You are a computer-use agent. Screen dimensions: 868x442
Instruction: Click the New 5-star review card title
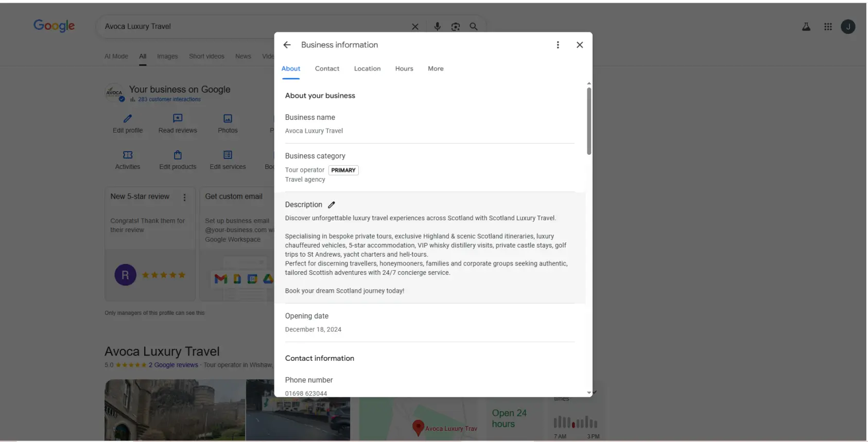[140, 197]
